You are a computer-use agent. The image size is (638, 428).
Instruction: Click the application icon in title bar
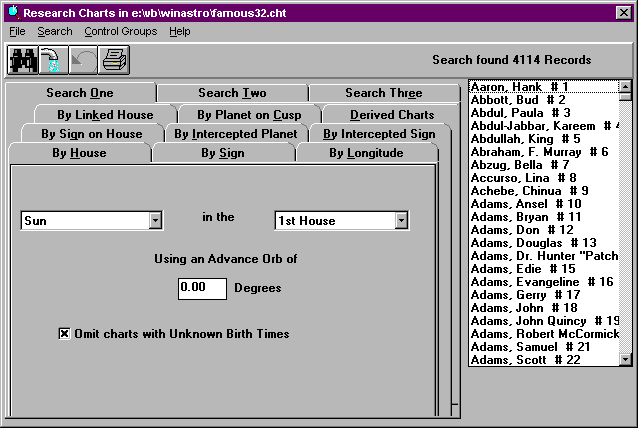point(12,12)
